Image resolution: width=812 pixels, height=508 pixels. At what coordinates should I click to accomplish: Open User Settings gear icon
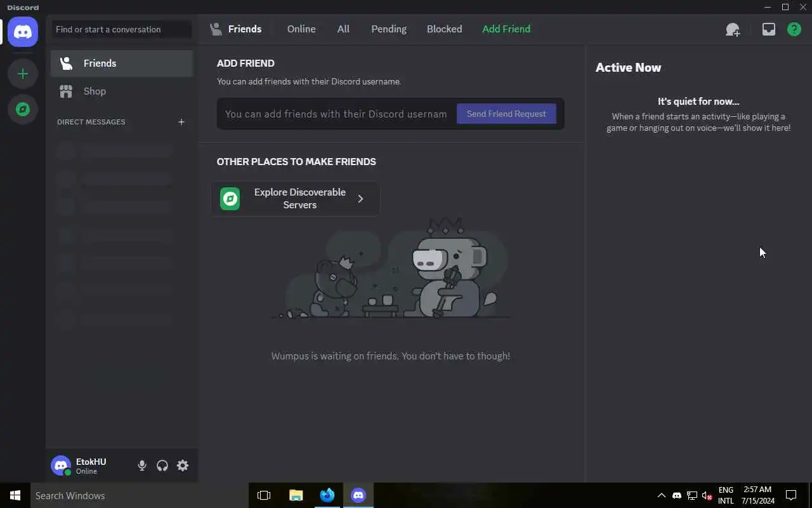point(183,465)
